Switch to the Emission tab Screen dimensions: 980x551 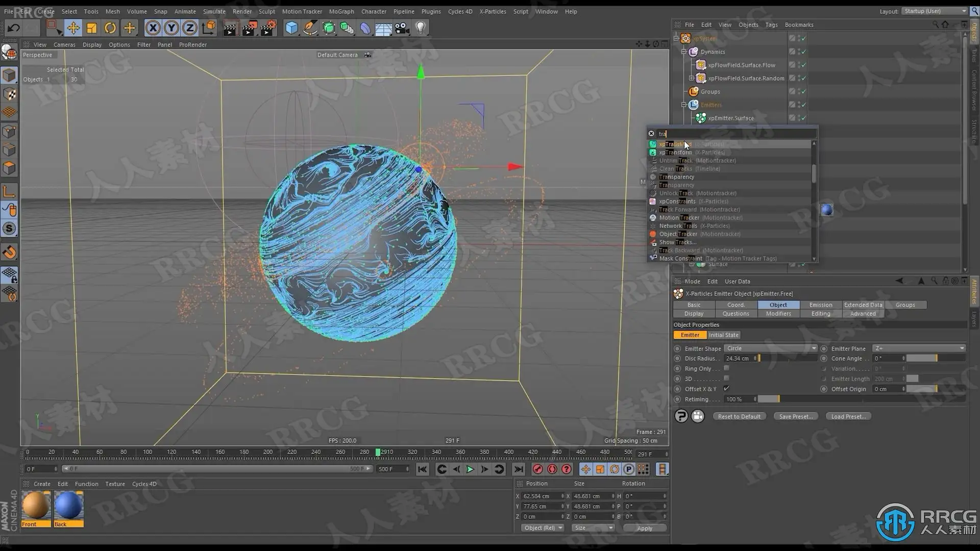(x=820, y=305)
